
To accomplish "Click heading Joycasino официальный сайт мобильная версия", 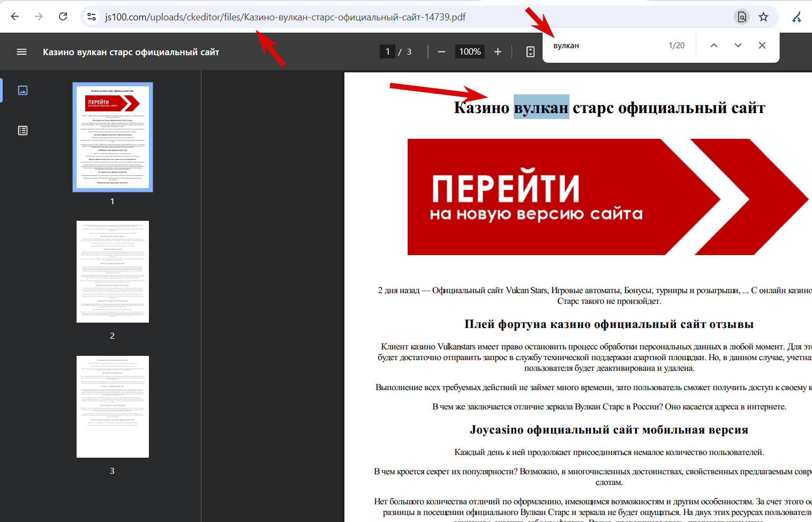I will point(609,429).
